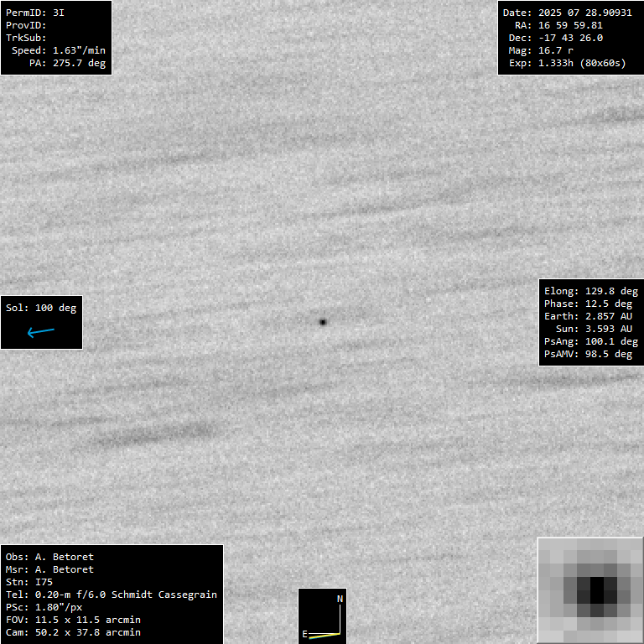The image size is (644, 644).
Task: Click the 'Msr: A. Betoret' line
Action: pyautogui.click(x=49, y=569)
